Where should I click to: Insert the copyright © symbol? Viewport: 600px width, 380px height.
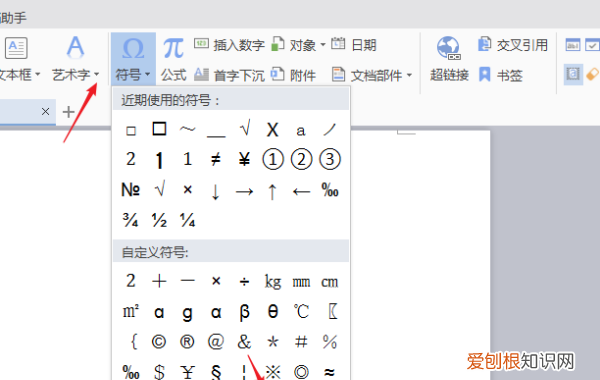point(159,341)
